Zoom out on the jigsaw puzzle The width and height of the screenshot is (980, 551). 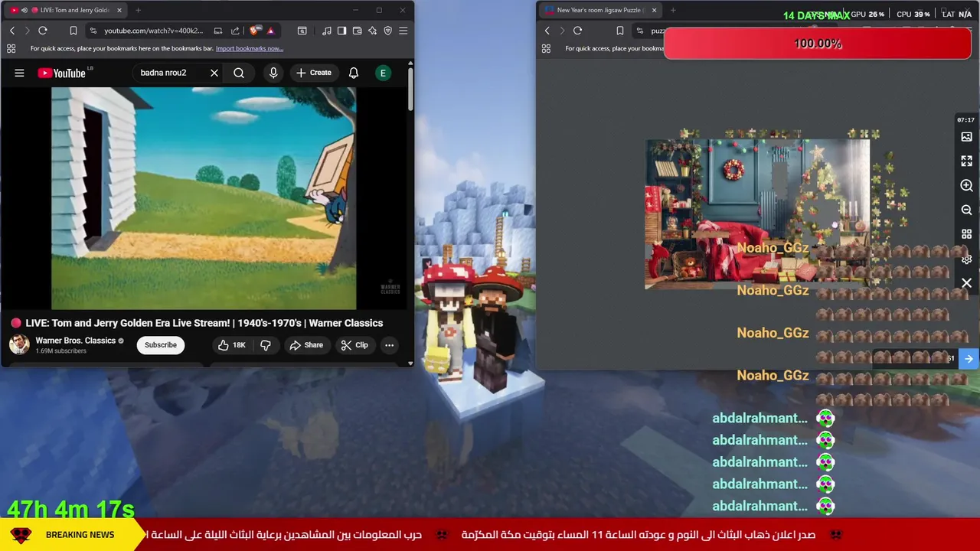pos(966,210)
